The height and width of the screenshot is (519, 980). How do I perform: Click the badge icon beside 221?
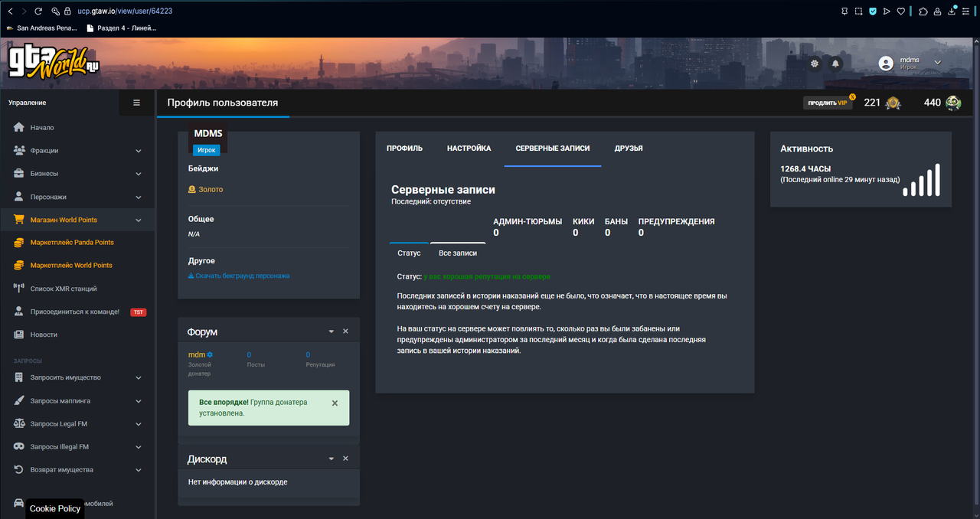893,103
